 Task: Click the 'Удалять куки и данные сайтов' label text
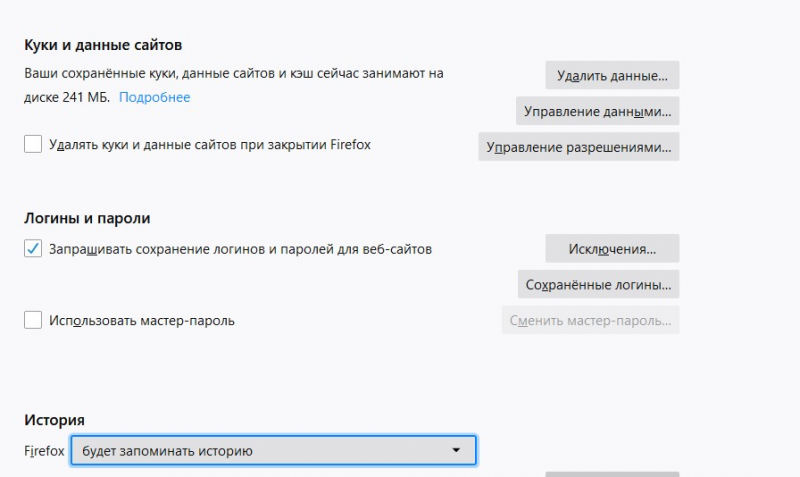pyautogui.click(x=210, y=145)
